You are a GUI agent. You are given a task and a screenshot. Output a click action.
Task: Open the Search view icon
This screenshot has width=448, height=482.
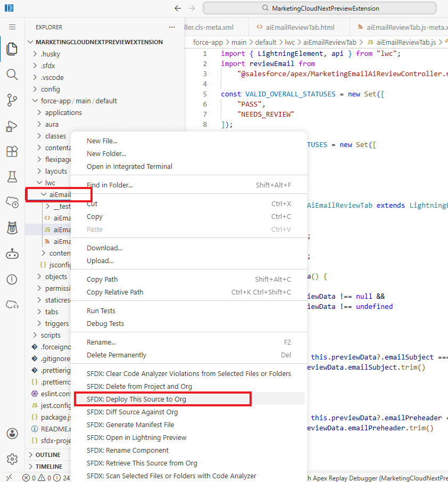(12, 75)
